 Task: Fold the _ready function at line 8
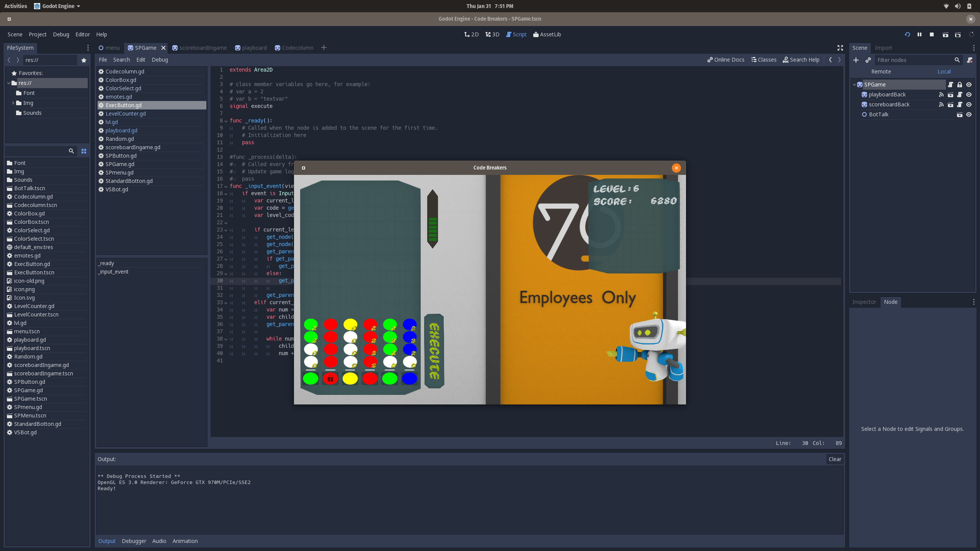pos(226,121)
